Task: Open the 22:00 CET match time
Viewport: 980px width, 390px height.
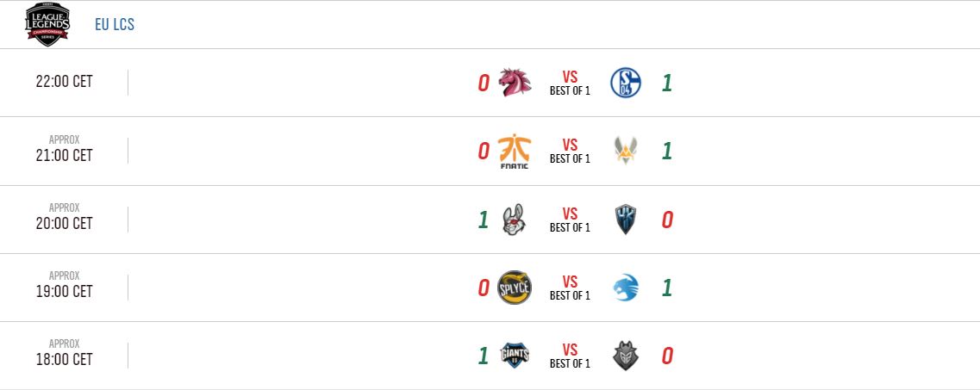Action: pyautogui.click(x=65, y=83)
